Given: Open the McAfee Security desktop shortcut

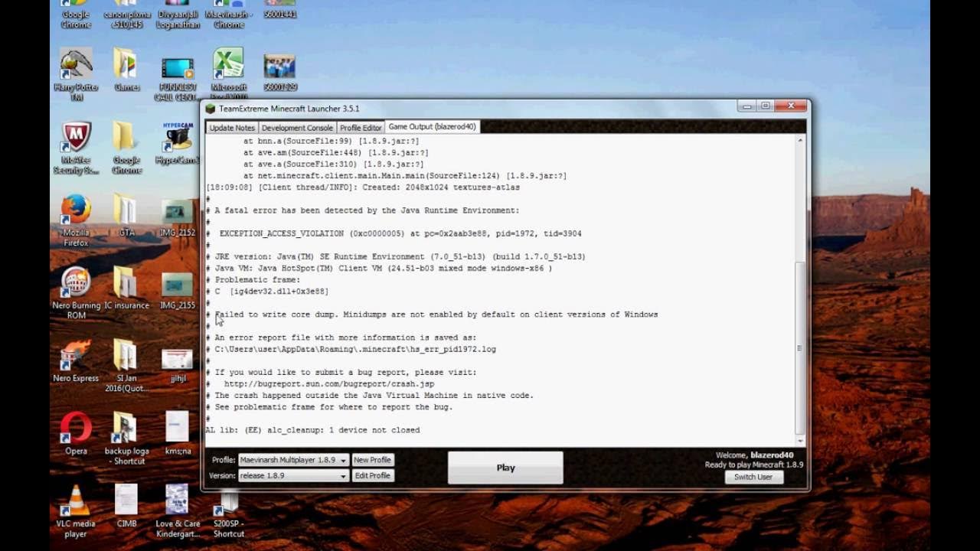Looking at the screenshot, I should [x=76, y=148].
